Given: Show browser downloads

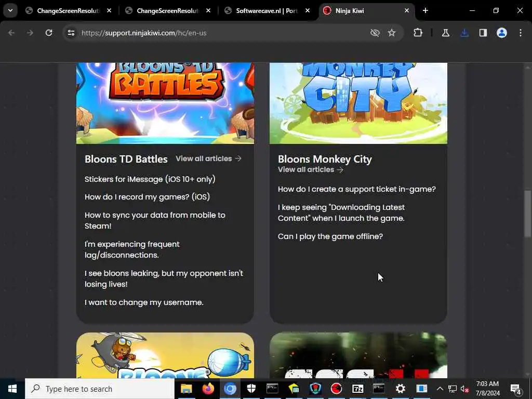Looking at the screenshot, I should click(464, 33).
